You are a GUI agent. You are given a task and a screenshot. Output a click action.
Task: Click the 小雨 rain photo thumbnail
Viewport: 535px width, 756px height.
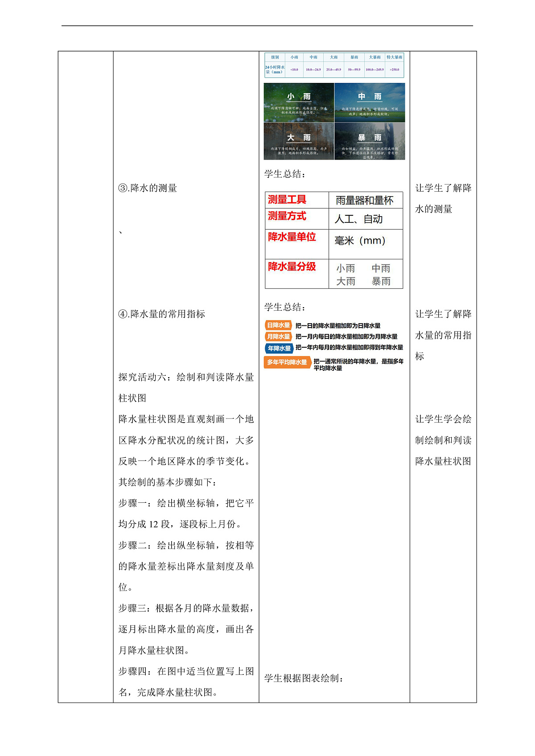pyautogui.click(x=299, y=103)
